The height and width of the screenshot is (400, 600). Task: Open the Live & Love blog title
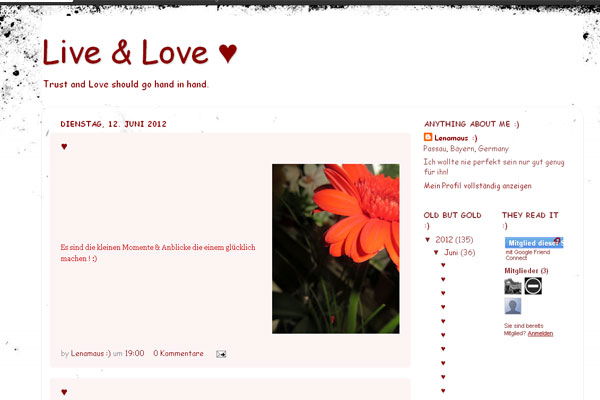click(140, 52)
